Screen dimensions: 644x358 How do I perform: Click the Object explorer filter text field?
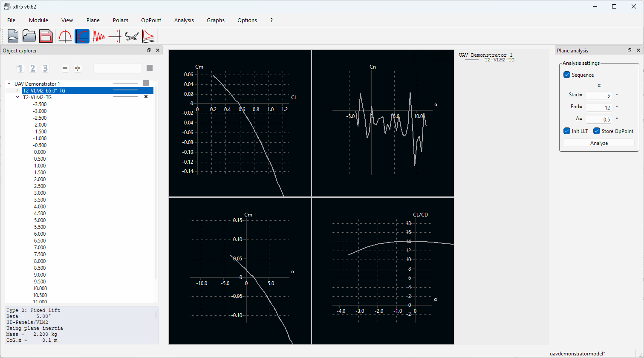coord(118,68)
